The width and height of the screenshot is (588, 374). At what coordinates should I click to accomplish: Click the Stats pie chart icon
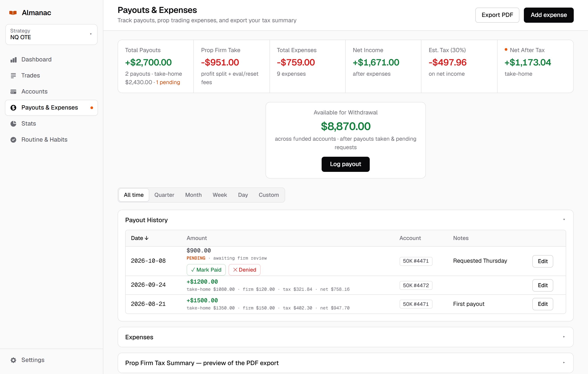tap(13, 124)
